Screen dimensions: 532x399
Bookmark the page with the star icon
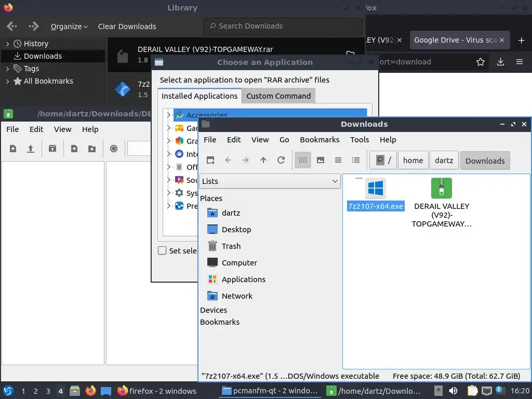[x=480, y=62]
